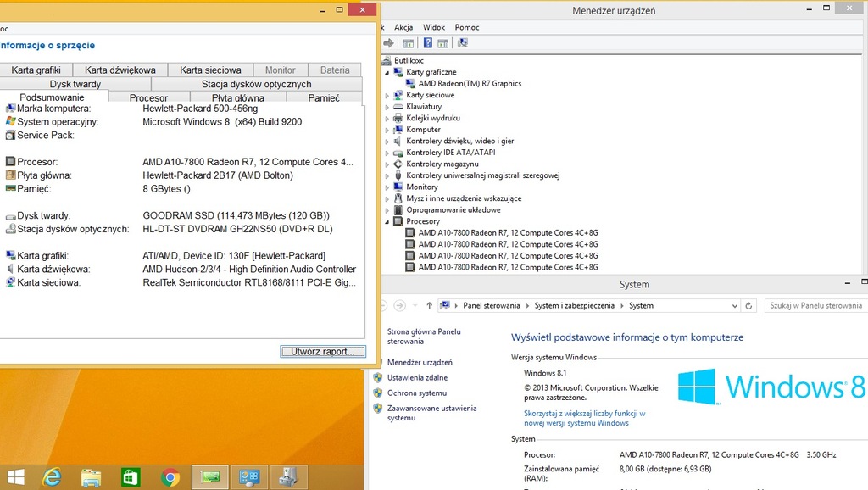
Task: Click the shield icon beside Ustawienia zdalne
Action: (377, 377)
